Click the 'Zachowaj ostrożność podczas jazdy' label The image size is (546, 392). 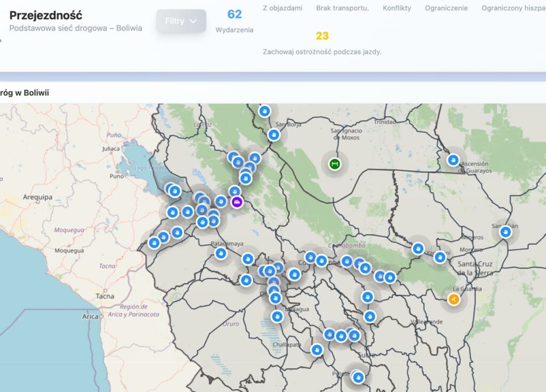coord(322,52)
